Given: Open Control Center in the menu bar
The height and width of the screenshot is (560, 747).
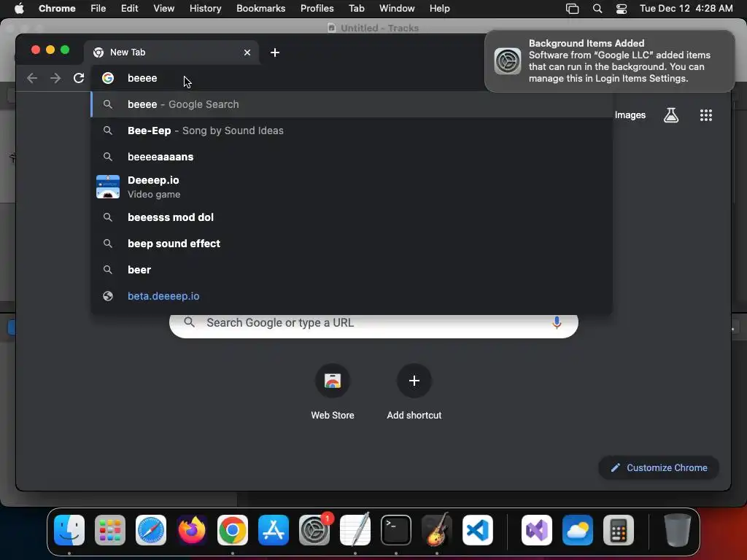Looking at the screenshot, I should (x=622, y=8).
